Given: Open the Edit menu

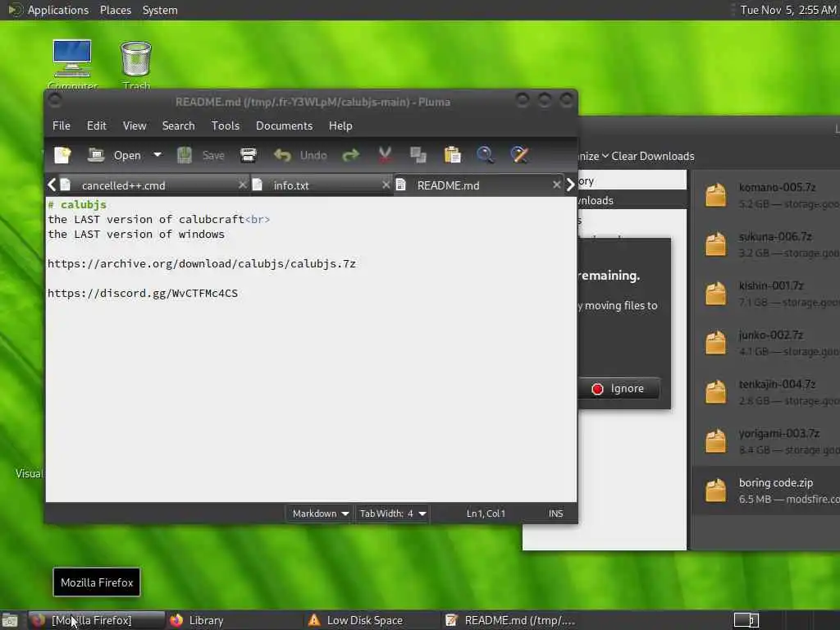Looking at the screenshot, I should coord(97,126).
